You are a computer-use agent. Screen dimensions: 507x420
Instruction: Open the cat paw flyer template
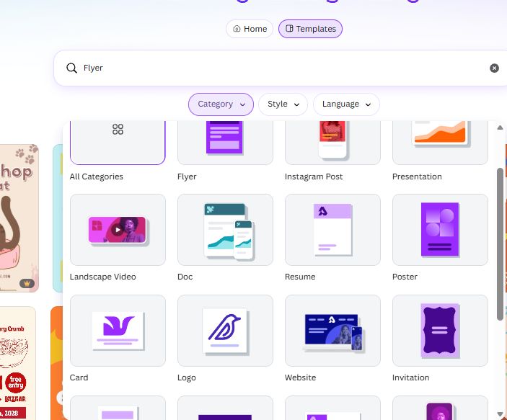pos(19,218)
